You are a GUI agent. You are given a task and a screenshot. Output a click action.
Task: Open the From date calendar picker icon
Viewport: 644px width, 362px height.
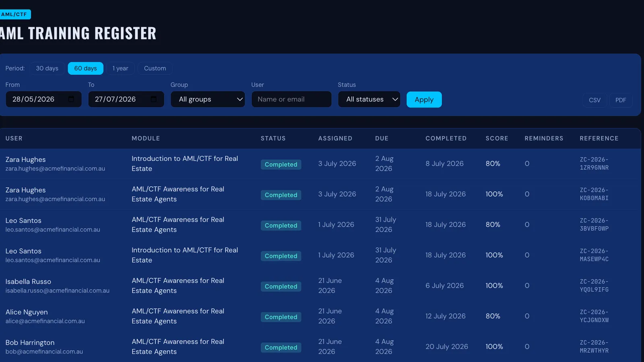[71, 99]
